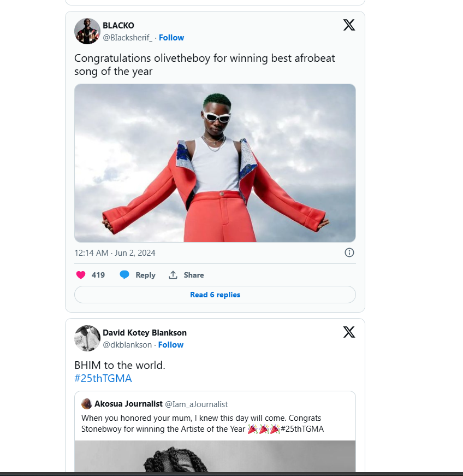Click the X logo on David Kotey Blankson's tweet
Viewport: 463px width, 476px height.
[x=349, y=332]
